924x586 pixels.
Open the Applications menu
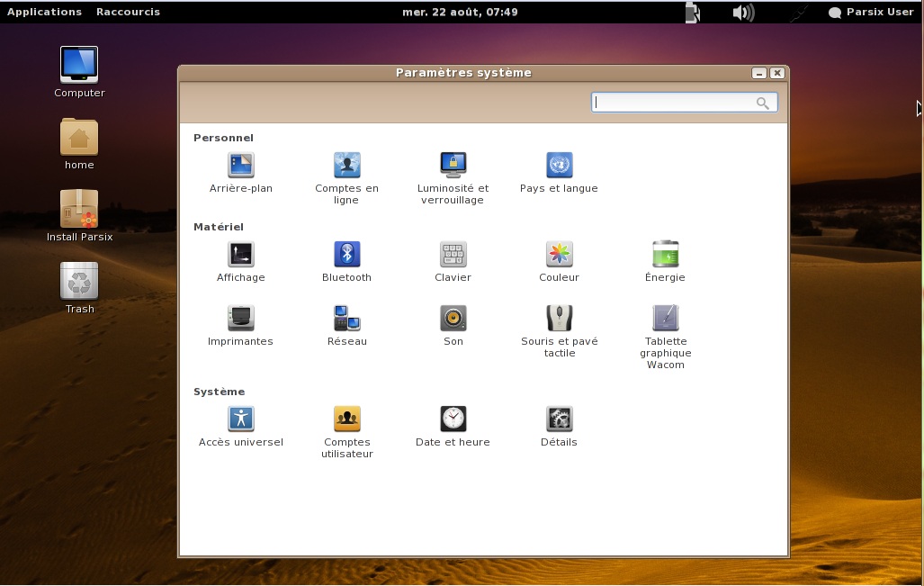(44, 12)
